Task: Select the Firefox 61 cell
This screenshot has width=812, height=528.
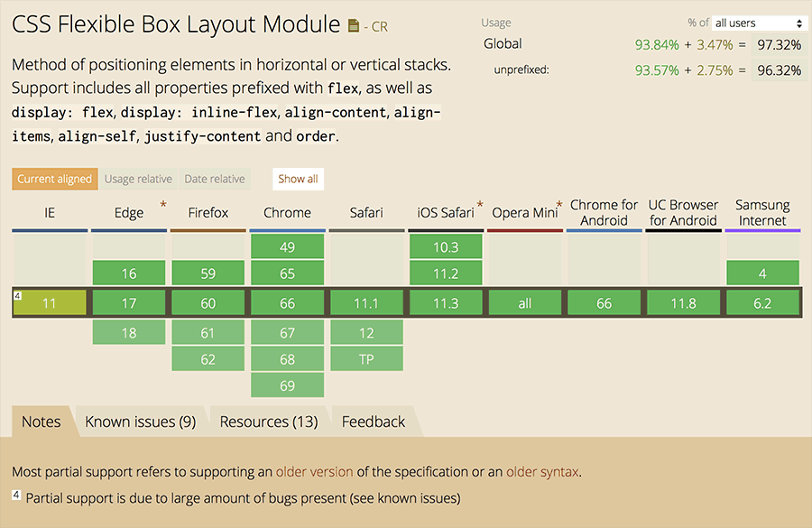Action: point(208,332)
